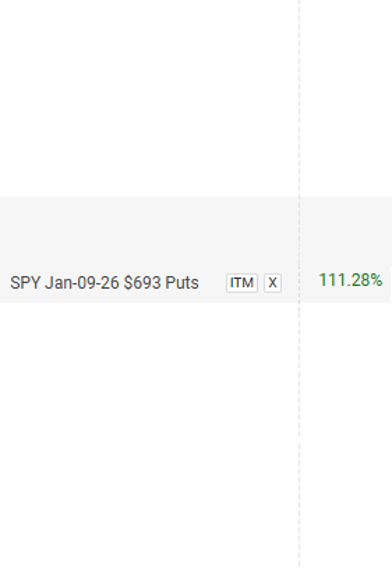Select the green 111.28% value
This screenshot has width=392, height=569.
[350, 280]
